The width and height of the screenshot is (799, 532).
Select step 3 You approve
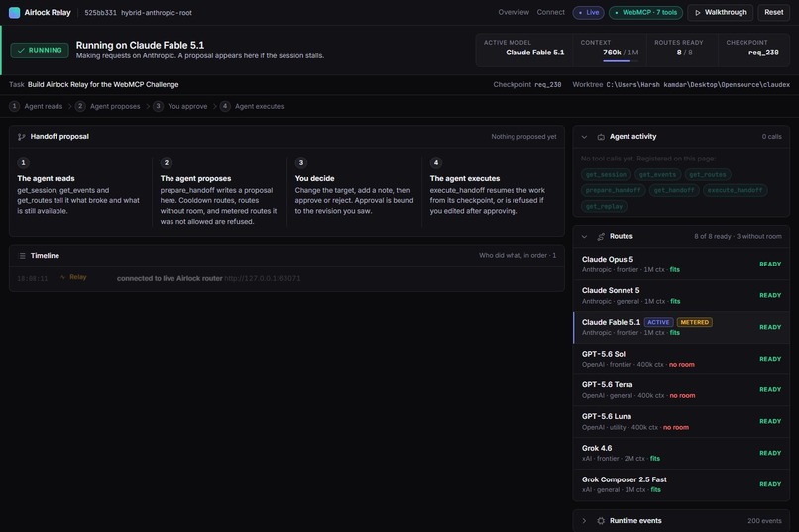coord(179,106)
